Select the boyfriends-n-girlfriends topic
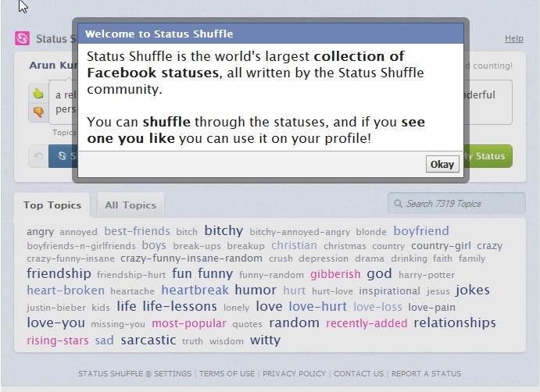Viewport: 540px width, 392px height. click(x=81, y=246)
